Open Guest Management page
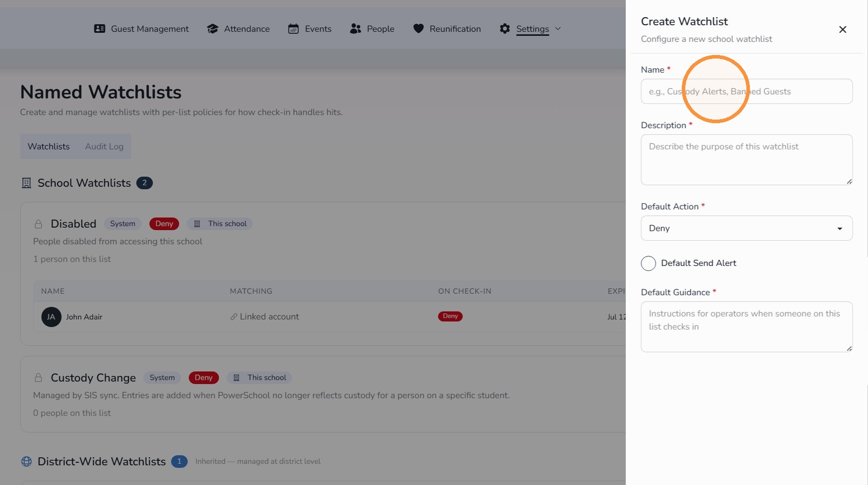The height and width of the screenshot is (485, 868). (x=150, y=29)
